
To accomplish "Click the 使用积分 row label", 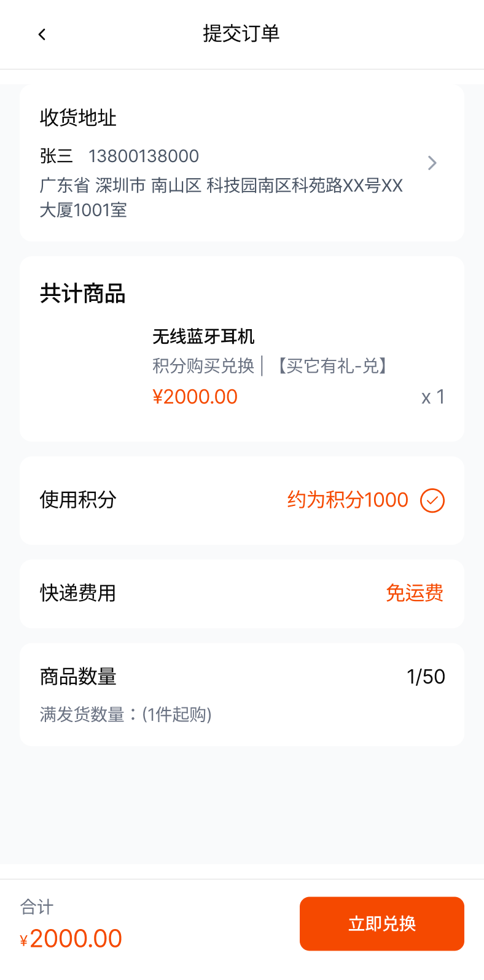I will (78, 500).
